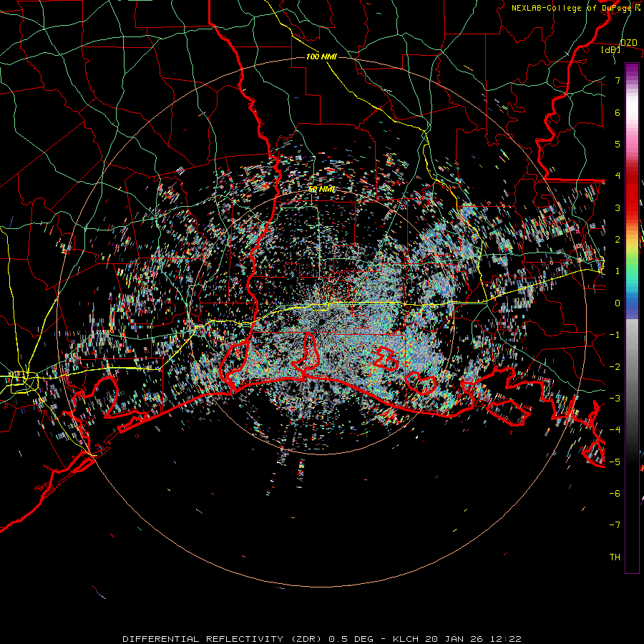The height and width of the screenshot is (644, 644).
Task: Select the -3 dB scale label
Action: point(615,399)
